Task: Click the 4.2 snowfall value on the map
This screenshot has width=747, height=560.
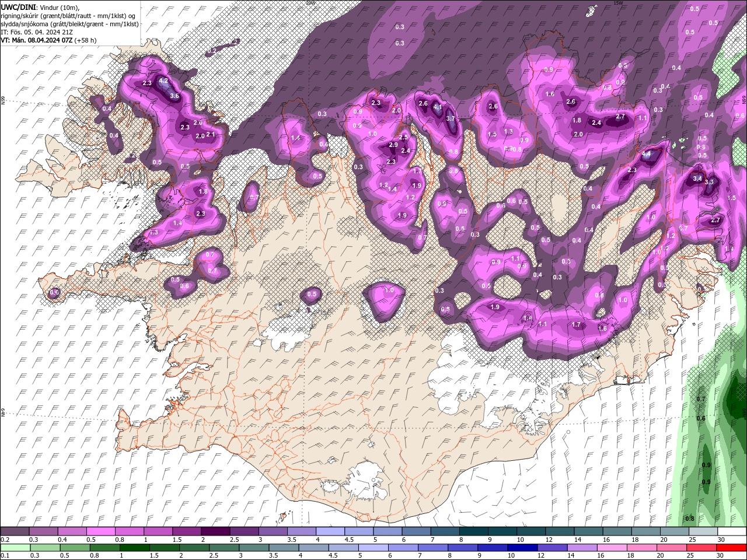Action: (x=163, y=80)
